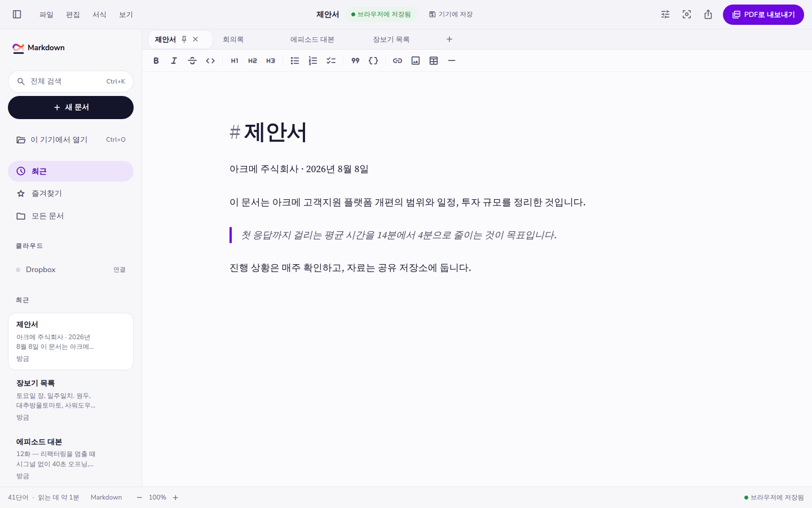Open the 서식 menu

[x=99, y=15]
